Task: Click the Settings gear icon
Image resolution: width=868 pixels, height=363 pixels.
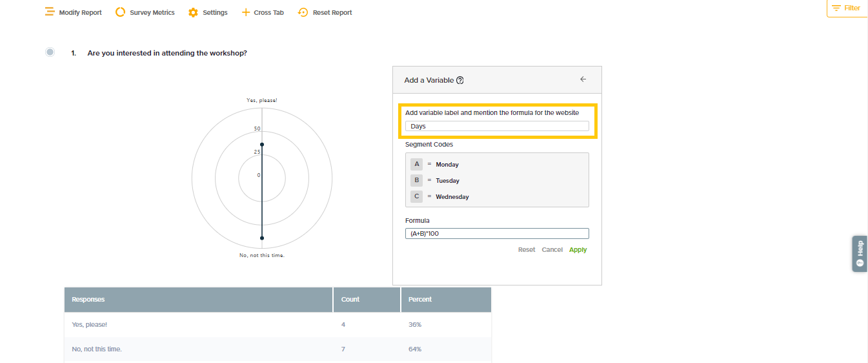Action: (193, 12)
